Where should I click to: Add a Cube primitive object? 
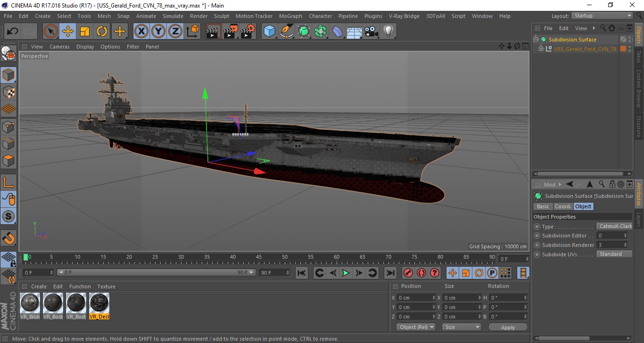point(270,32)
